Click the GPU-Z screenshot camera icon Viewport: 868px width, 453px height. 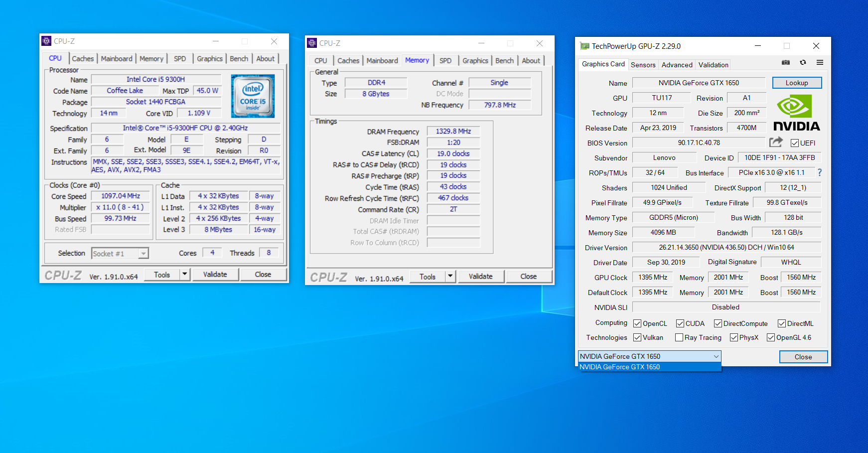[x=786, y=63]
